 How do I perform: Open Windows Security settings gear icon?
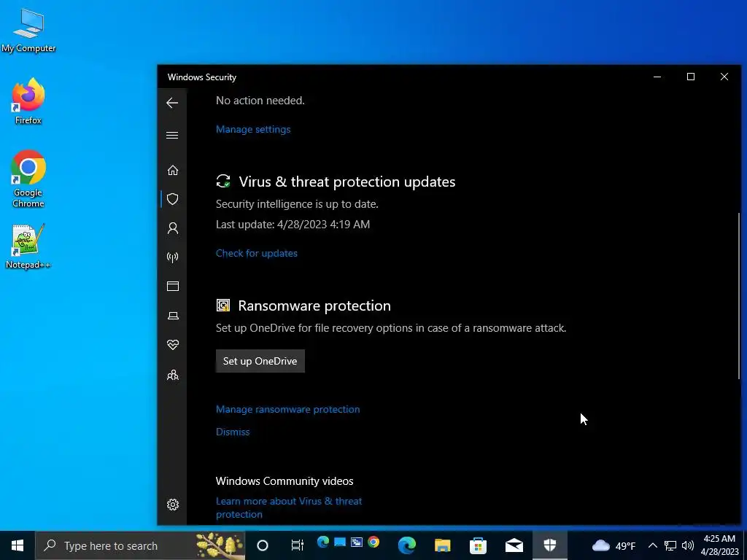tap(172, 505)
